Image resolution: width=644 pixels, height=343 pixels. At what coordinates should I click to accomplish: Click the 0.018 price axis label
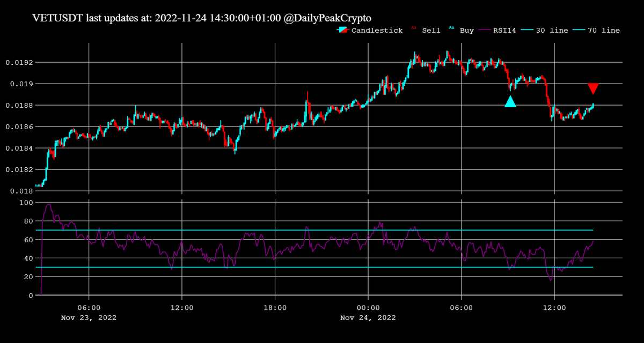click(x=21, y=191)
